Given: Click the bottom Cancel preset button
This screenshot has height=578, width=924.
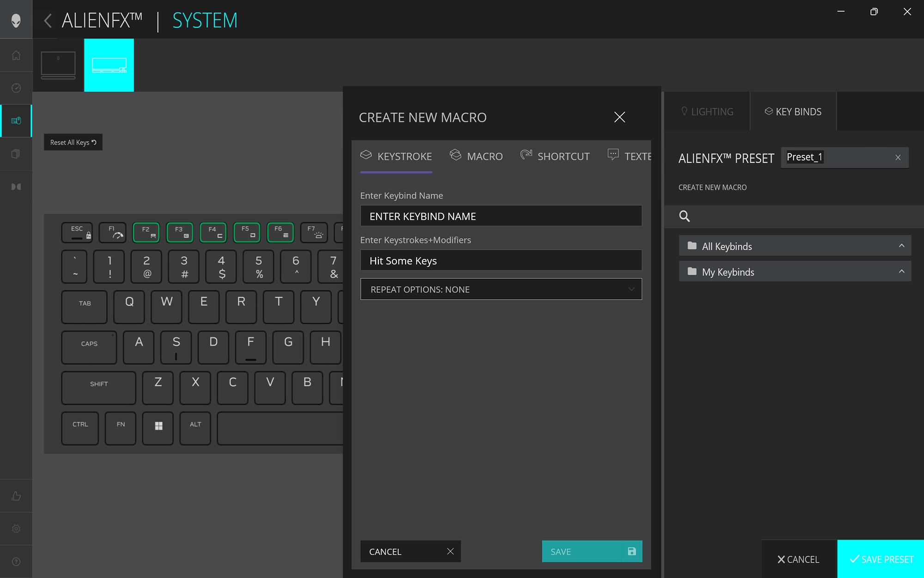Looking at the screenshot, I should (x=799, y=559).
